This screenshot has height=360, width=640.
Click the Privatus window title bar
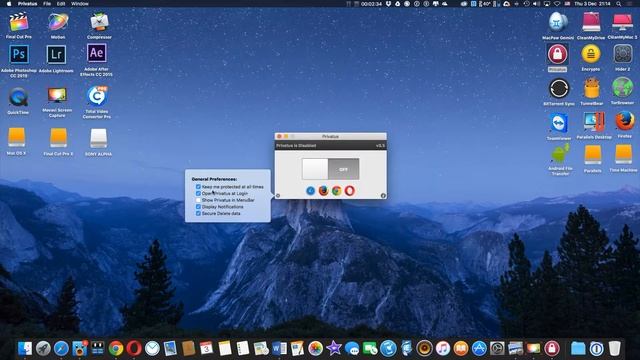[331, 136]
